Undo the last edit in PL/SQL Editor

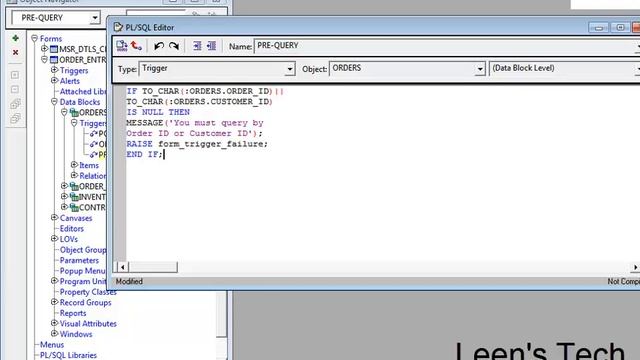click(159, 46)
